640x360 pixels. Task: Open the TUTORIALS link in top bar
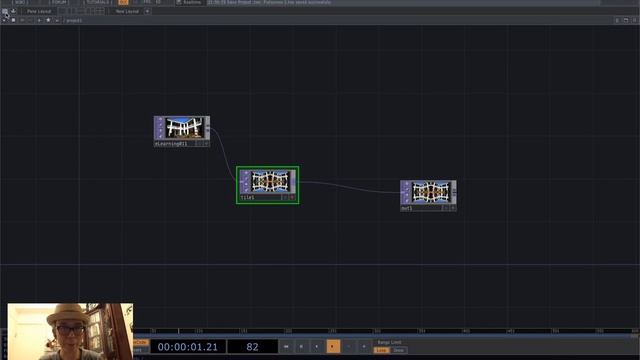[98, 2]
